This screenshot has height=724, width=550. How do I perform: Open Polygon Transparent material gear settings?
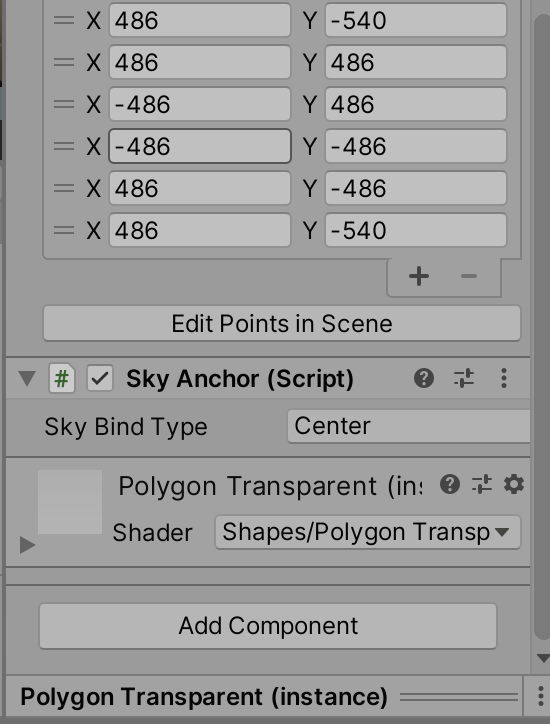click(514, 484)
